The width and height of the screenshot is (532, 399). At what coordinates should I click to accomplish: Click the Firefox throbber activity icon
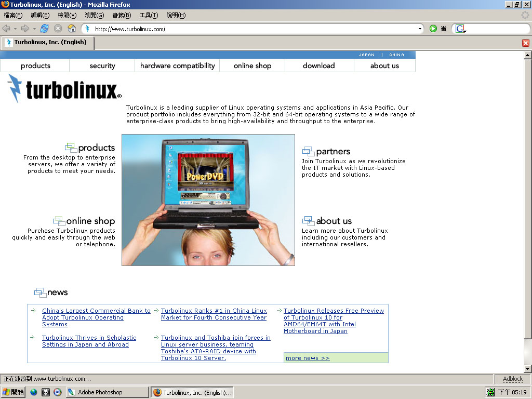click(x=525, y=15)
